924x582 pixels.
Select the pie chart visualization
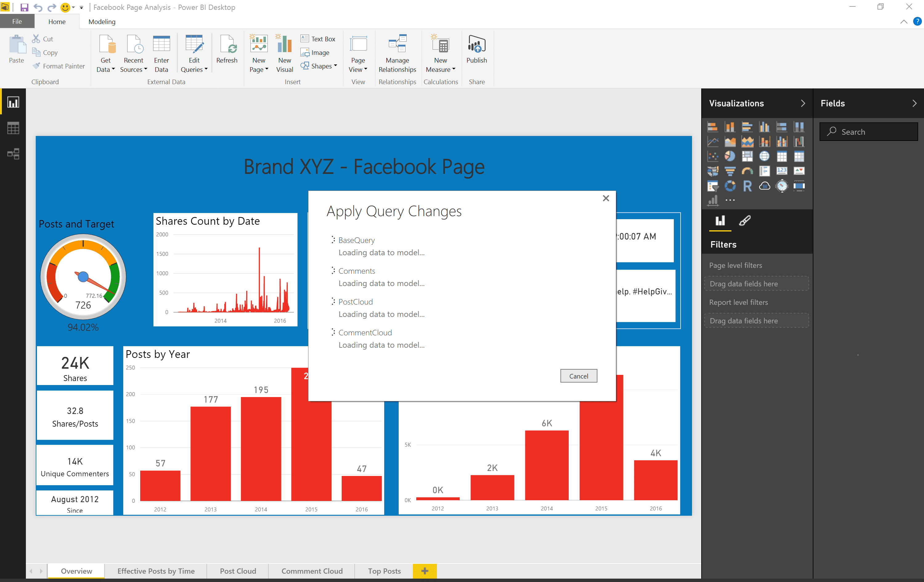[x=730, y=156]
